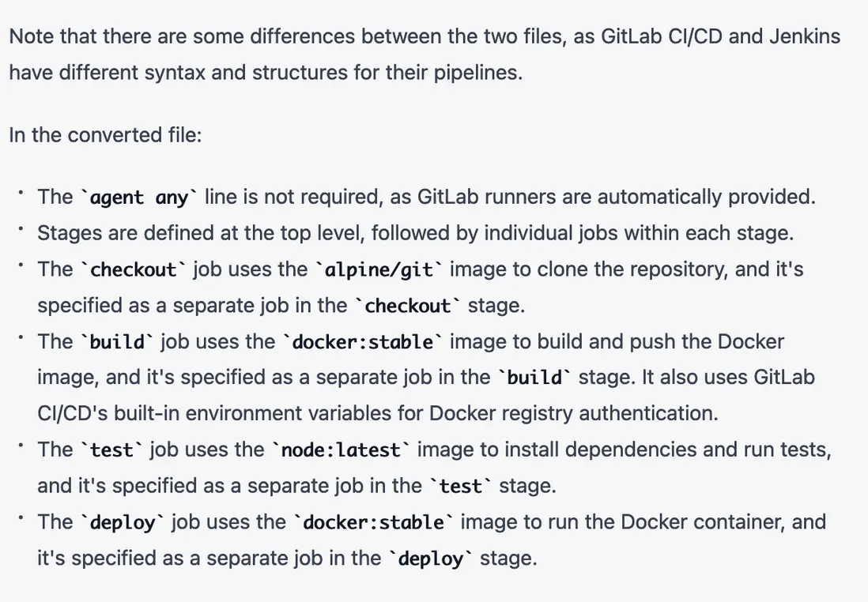Select the `alpine/git` code text

click(379, 269)
